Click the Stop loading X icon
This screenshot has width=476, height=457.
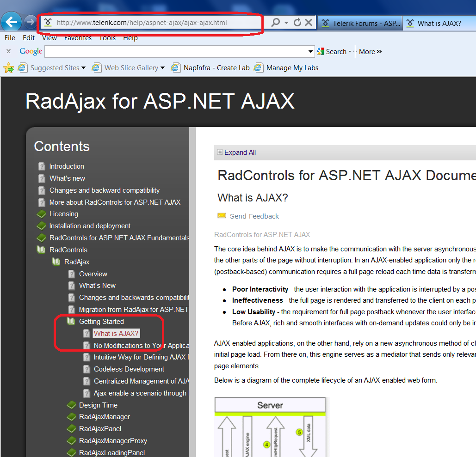(x=309, y=22)
